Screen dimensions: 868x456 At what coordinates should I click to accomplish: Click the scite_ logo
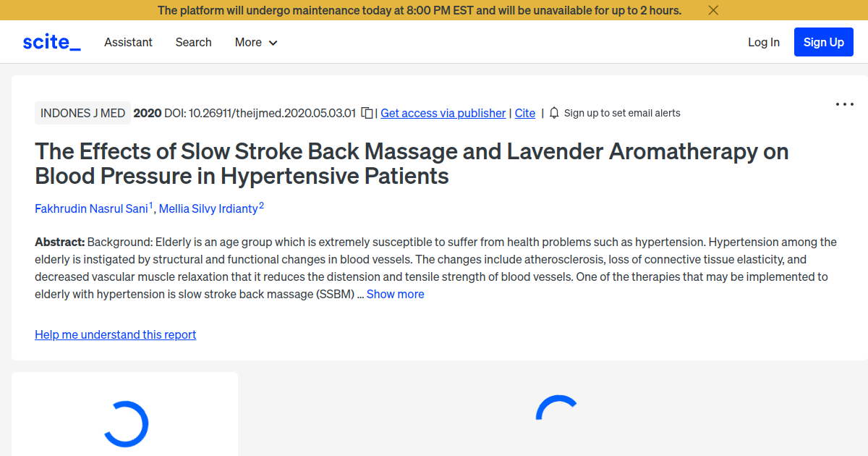pos(51,41)
